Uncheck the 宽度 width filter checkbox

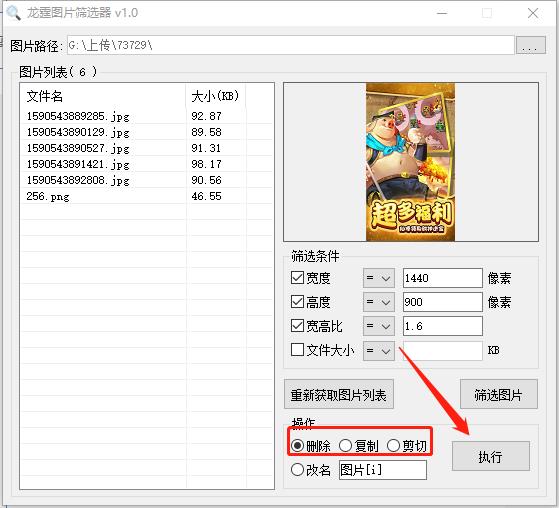[x=297, y=278]
